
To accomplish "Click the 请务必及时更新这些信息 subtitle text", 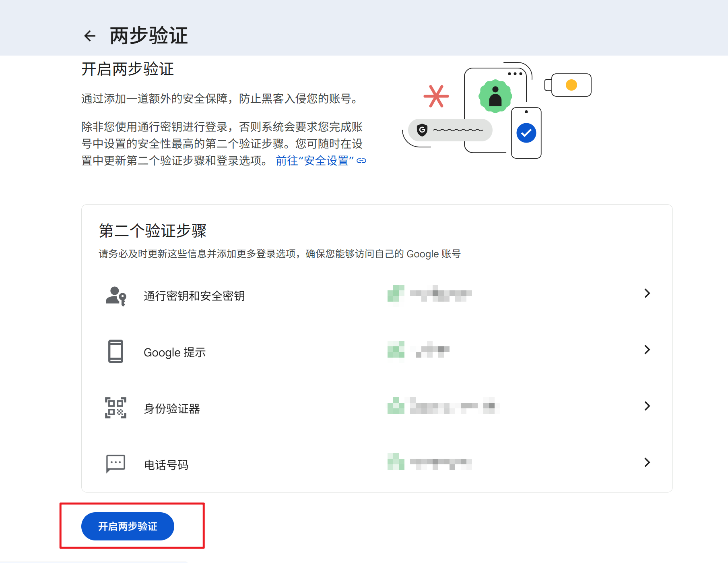I will pos(280,254).
